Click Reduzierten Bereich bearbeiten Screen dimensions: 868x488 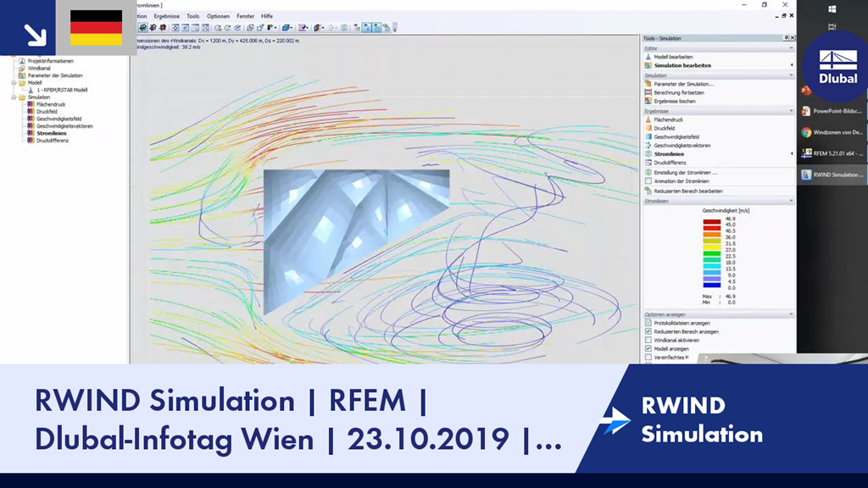click(x=688, y=191)
